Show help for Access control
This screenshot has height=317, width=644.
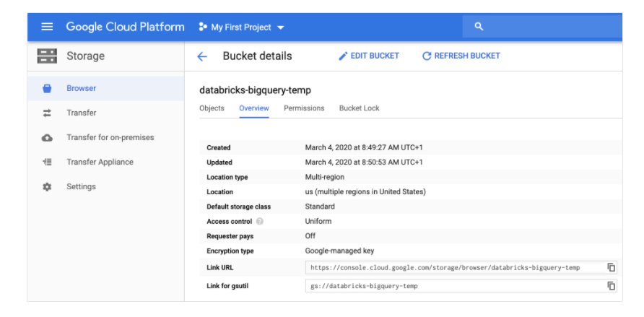point(259,222)
